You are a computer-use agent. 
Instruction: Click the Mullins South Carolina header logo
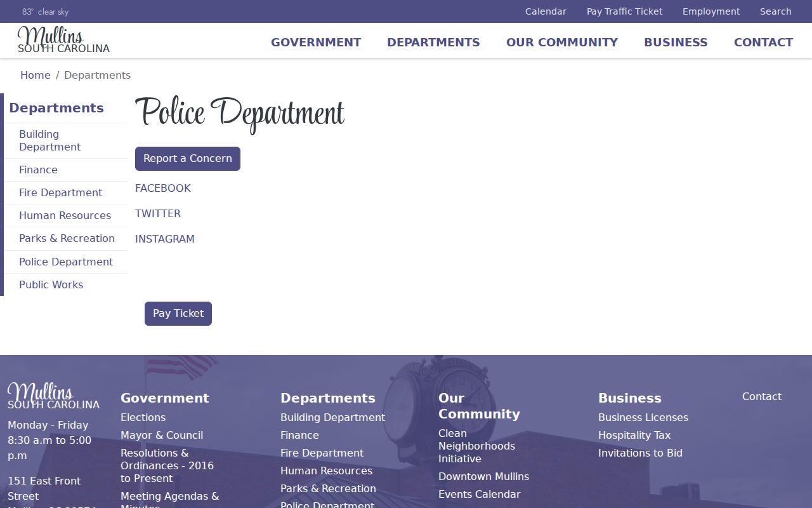[x=63, y=40]
